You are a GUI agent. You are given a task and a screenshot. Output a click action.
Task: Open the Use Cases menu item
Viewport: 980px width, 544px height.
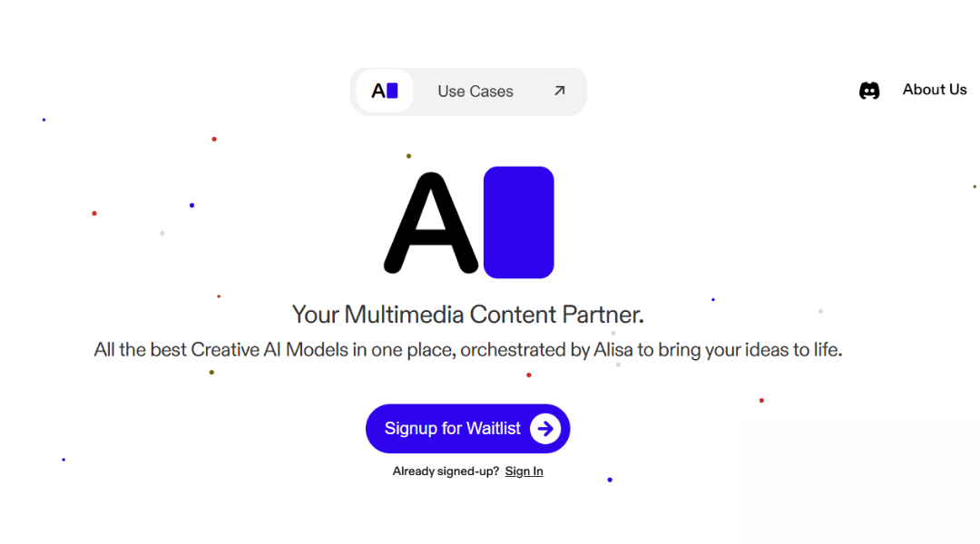475,92
